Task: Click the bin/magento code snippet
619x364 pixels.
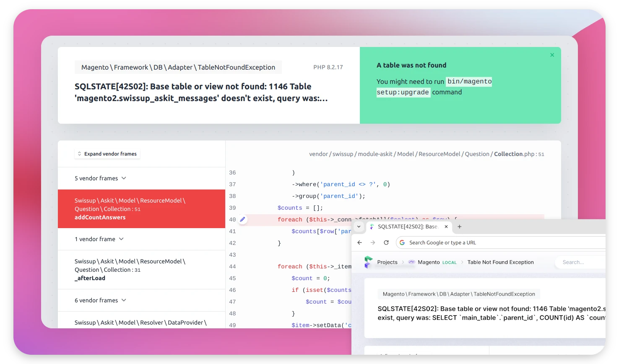Action: click(x=469, y=81)
